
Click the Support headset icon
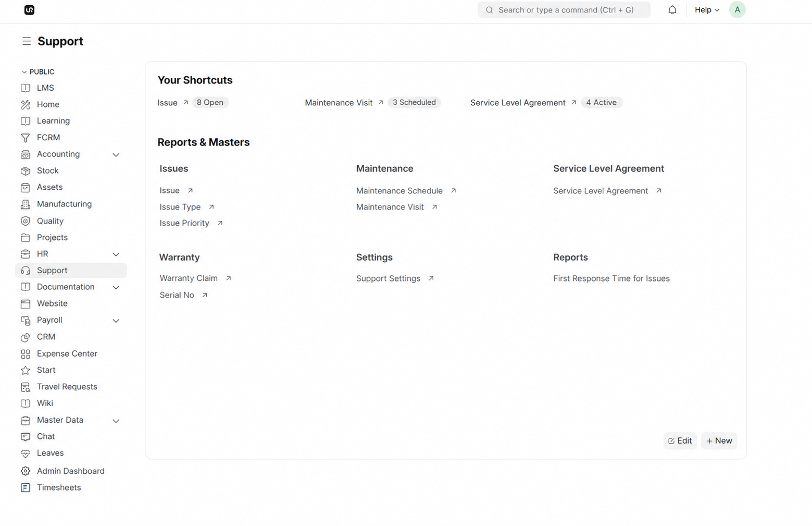26,271
